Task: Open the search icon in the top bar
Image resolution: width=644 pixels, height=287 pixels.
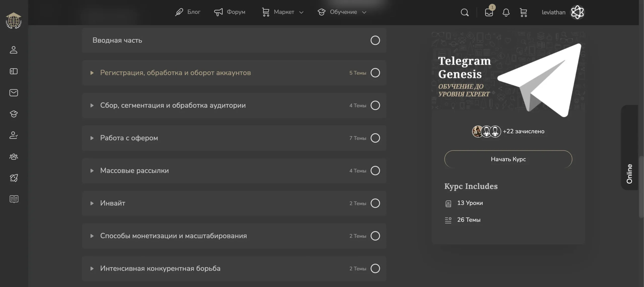Action: [x=464, y=12]
